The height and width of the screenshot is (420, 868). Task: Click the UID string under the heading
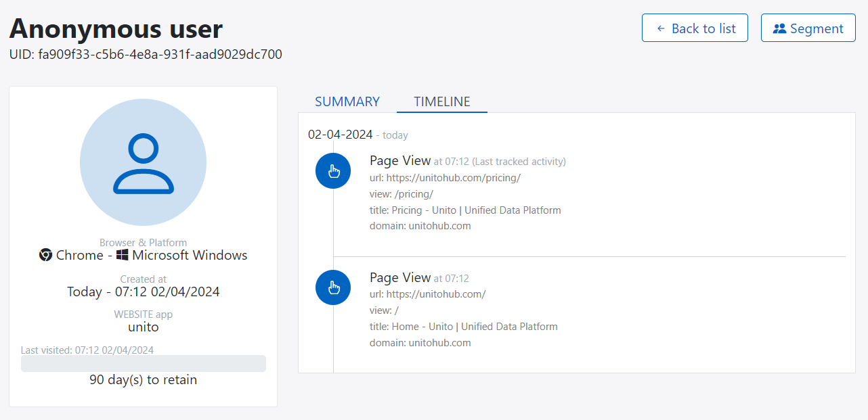146,54
